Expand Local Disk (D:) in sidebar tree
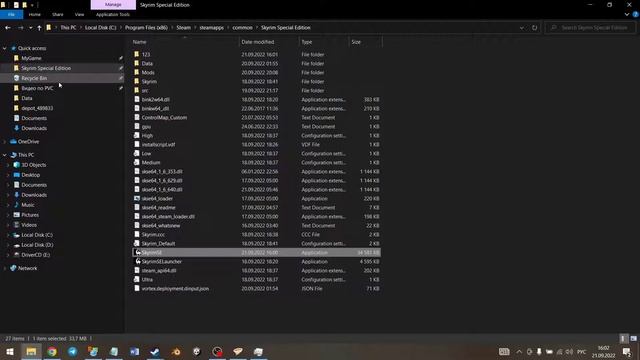 (x=8, y=245)
